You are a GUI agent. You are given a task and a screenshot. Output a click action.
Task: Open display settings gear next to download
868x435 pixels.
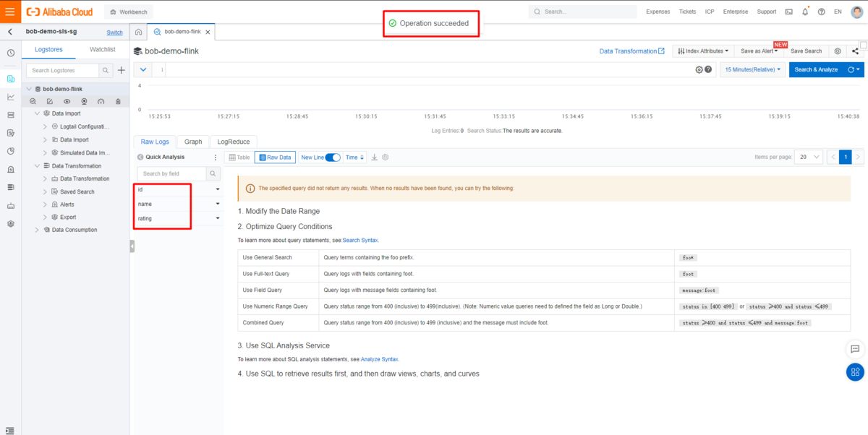click(386, 157)
